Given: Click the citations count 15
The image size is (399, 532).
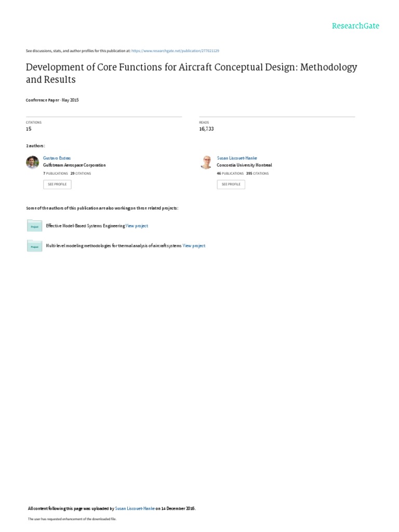Looking at the screenshot, I should [29, 129].
